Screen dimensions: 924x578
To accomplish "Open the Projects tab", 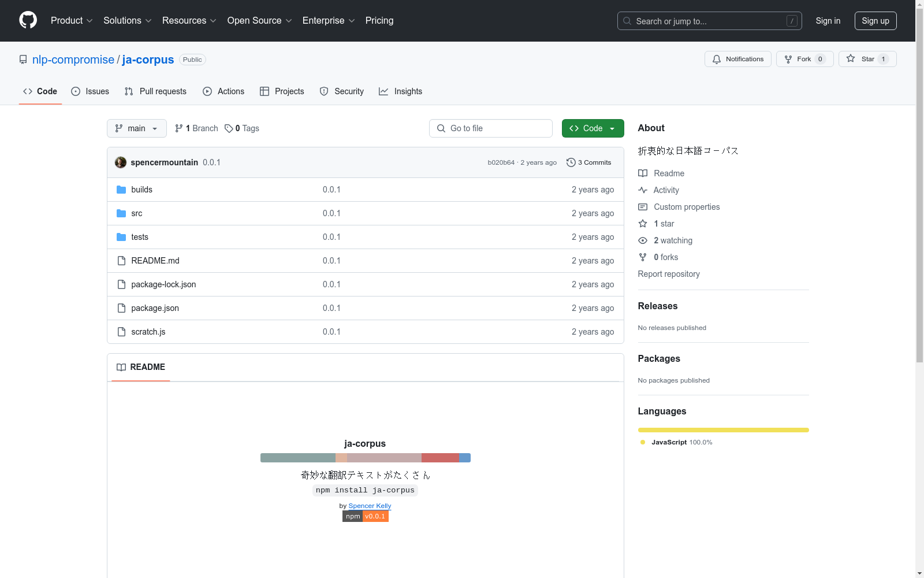I will click(282, 91).
